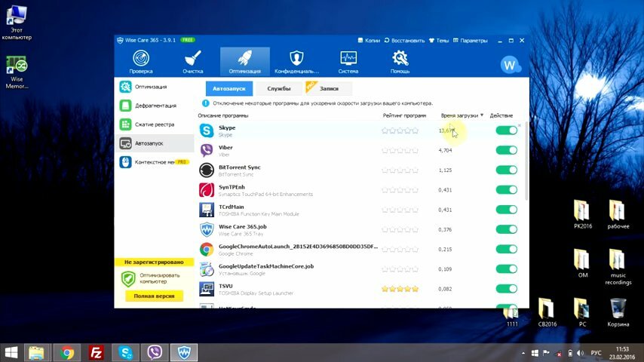Screen dimensions: 644x362
Task: Open FileZilla from the taskbar
Action: point(96,352)
